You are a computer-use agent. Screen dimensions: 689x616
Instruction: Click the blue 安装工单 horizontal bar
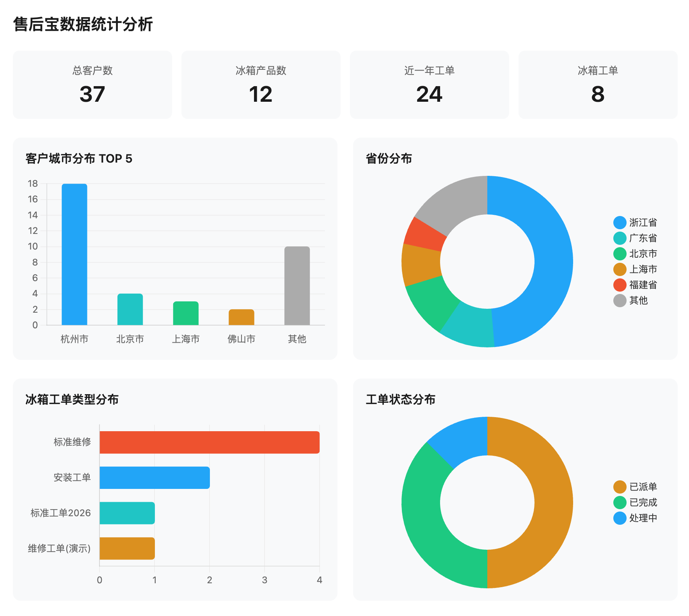click(x=154, y=478)
